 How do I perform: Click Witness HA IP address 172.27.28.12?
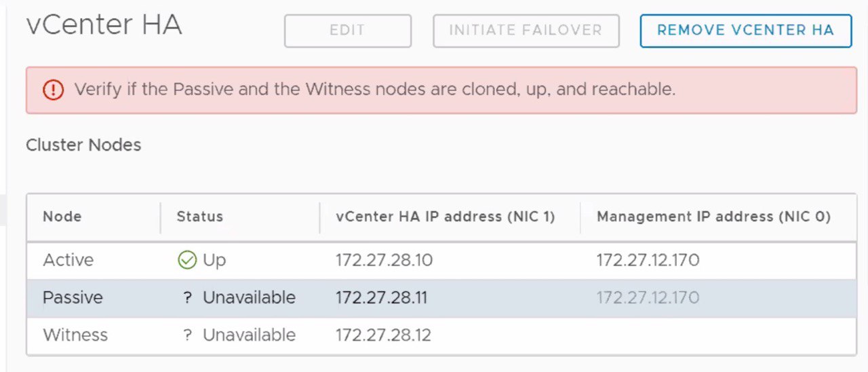383,335
